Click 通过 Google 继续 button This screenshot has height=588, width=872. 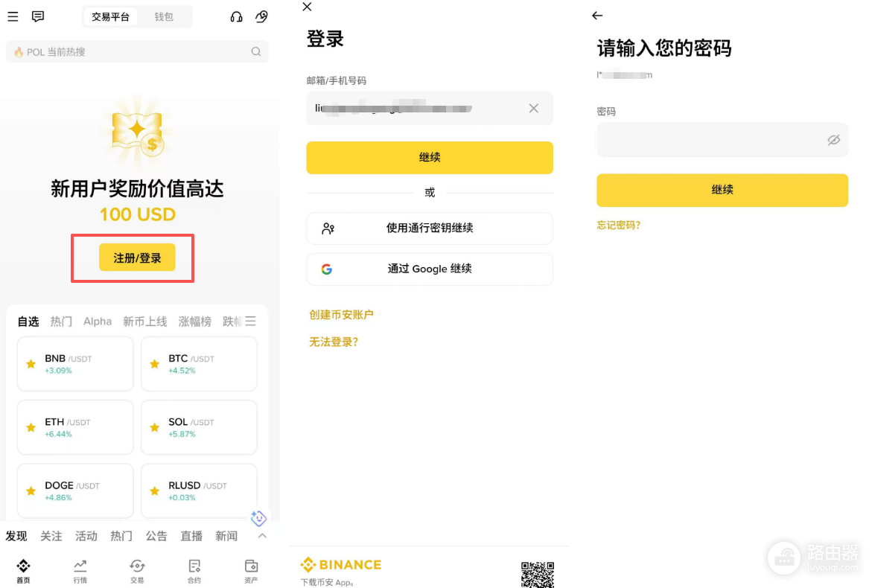(x=430, y=269)
